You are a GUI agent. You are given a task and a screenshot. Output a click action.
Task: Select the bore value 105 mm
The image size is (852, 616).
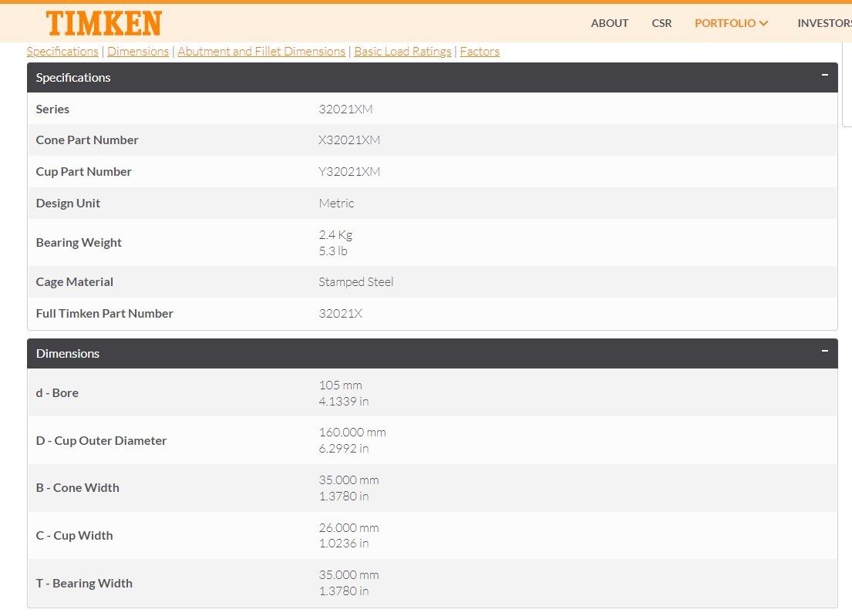point(340,385)
